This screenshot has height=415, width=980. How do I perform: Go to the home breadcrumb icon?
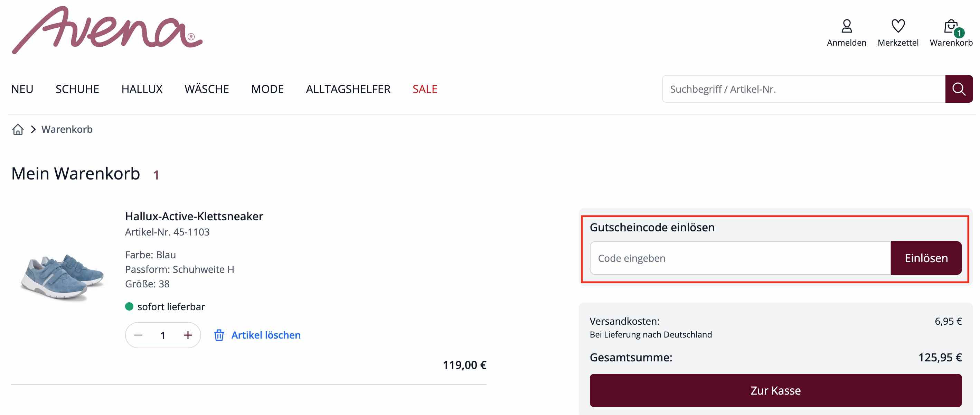coord(18,129)
